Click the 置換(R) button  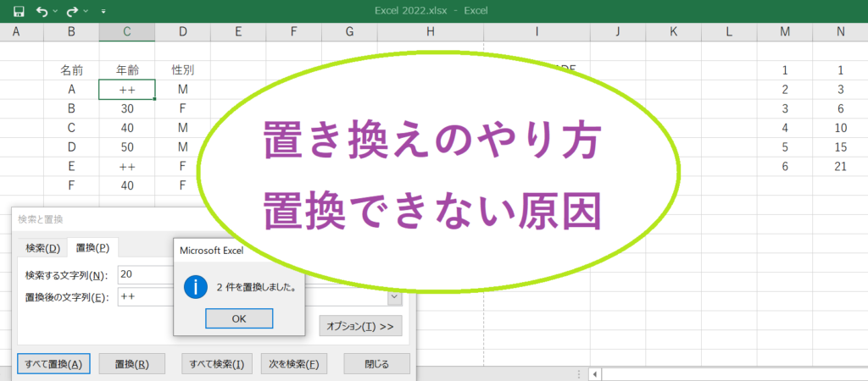tap(131, 364)
